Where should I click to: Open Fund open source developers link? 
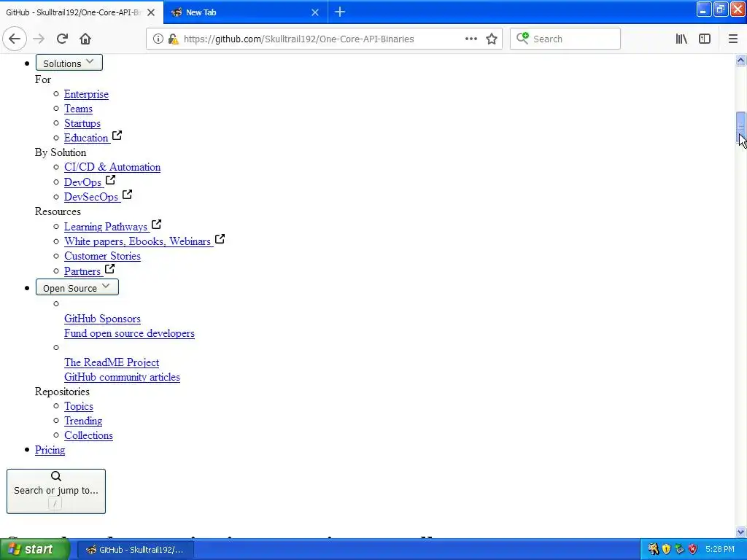(130, 333)
